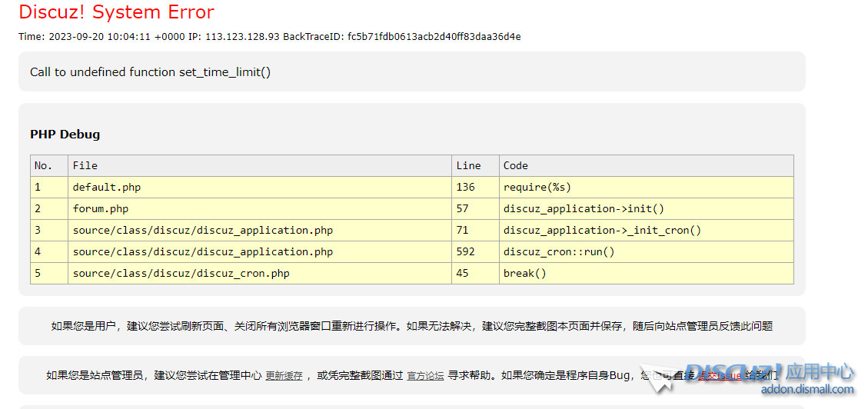Click the "Code" column header
Screen dimensions: 868x409
pyautogui.click(x=646, y=165)
